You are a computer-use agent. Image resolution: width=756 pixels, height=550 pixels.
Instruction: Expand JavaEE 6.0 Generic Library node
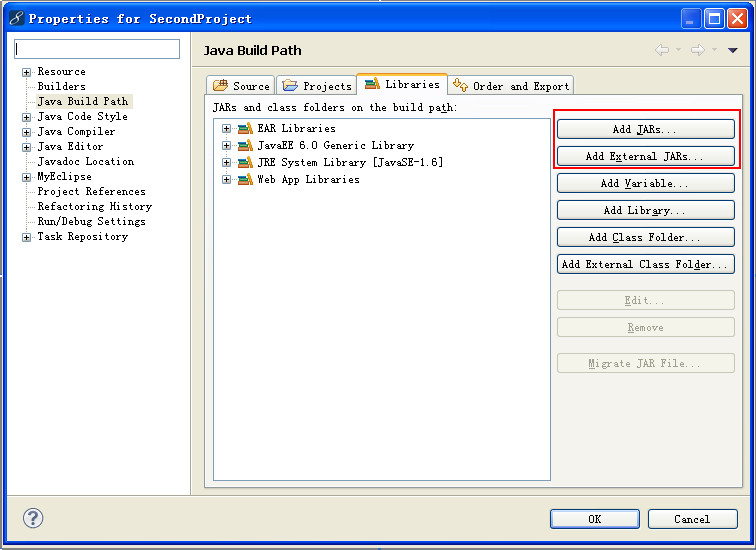(x=226, y=145)
